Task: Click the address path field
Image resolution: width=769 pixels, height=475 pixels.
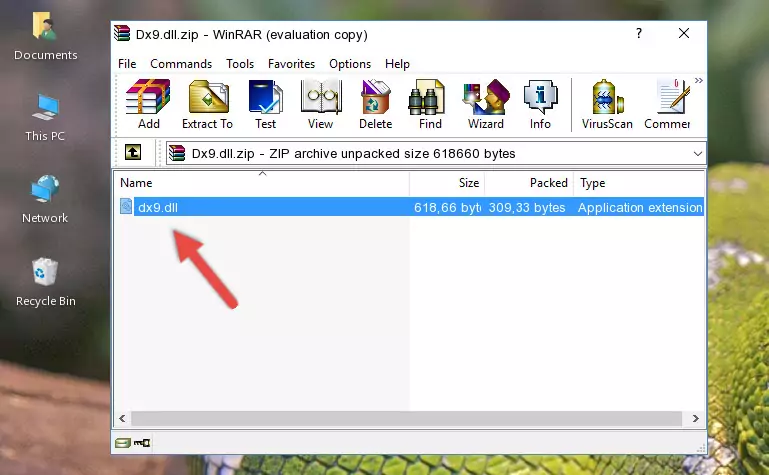Action: tap(436, 153)
